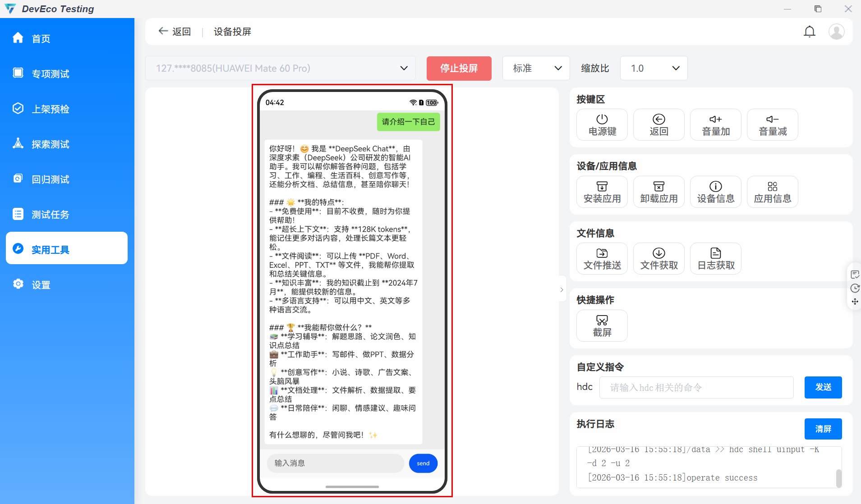Click the phone's 输入消息 message field
This screenshot has width=861, height=504.
pyautogui.click(x=336, y=463)
